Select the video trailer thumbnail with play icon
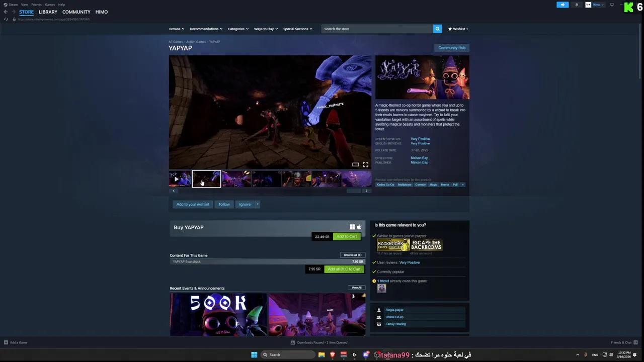 [x=180, y=179]
